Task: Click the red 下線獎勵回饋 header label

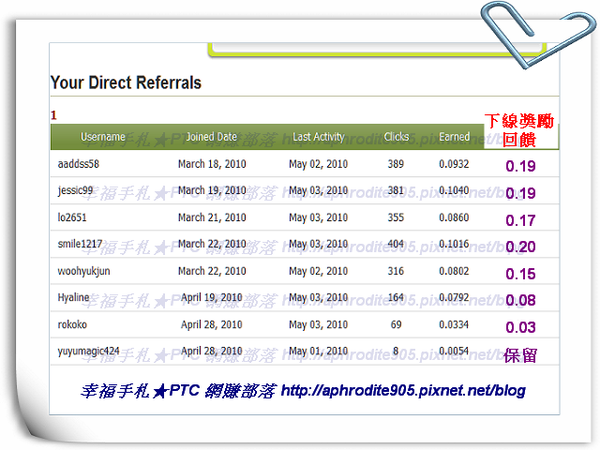Action: click(x=519, y=130)
